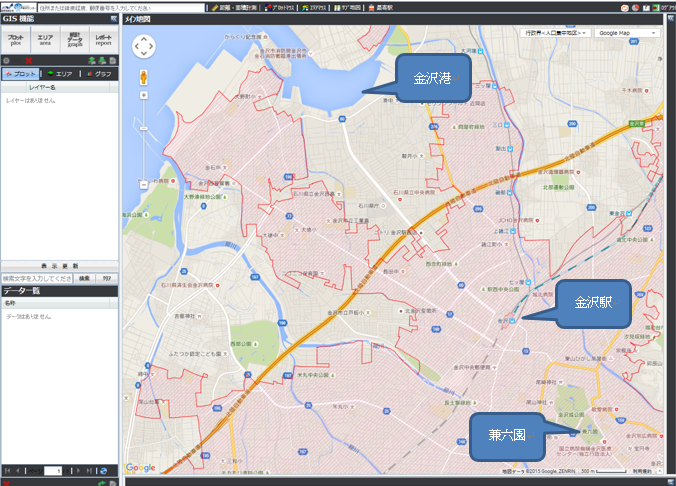Viewport: 676px width, 486px height.
Task: Open the エリア (area) function button
Action: click(x=45, y=40)
